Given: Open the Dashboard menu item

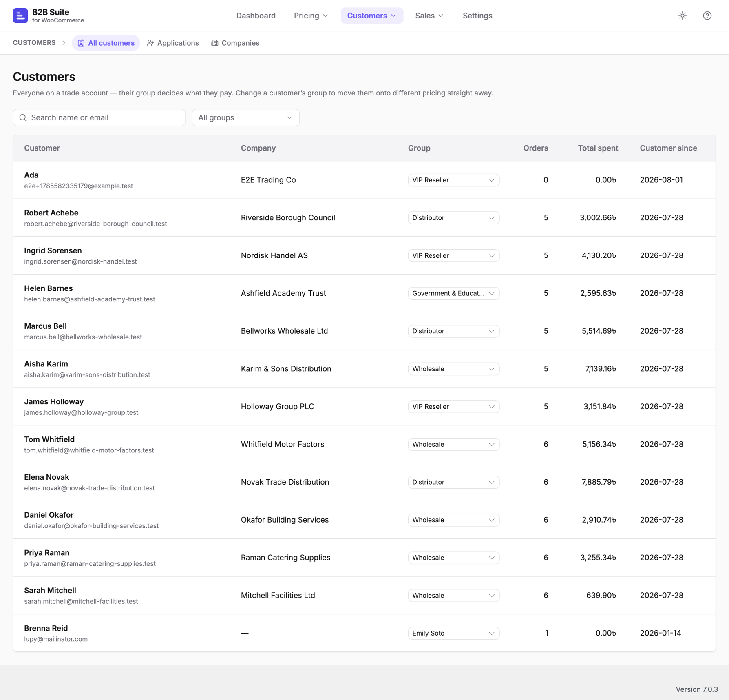Looking at the screenshot, I should coord(256,16).
